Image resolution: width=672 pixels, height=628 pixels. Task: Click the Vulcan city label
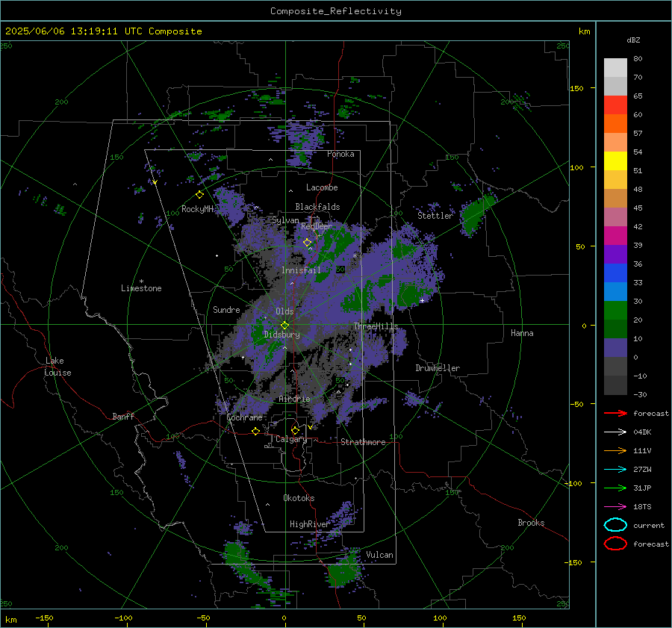pyautogui.click(x=379, y=555)
